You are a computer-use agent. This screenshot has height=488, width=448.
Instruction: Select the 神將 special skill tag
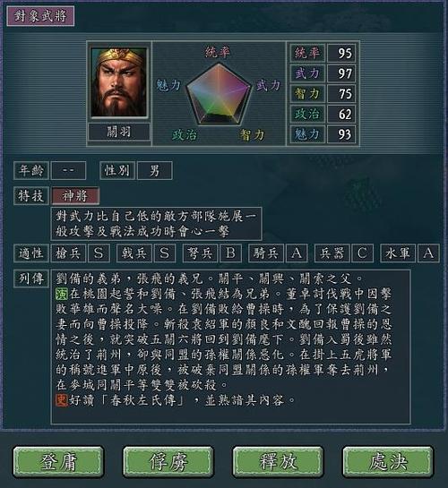pyautogui.click(x=75, y=196)
